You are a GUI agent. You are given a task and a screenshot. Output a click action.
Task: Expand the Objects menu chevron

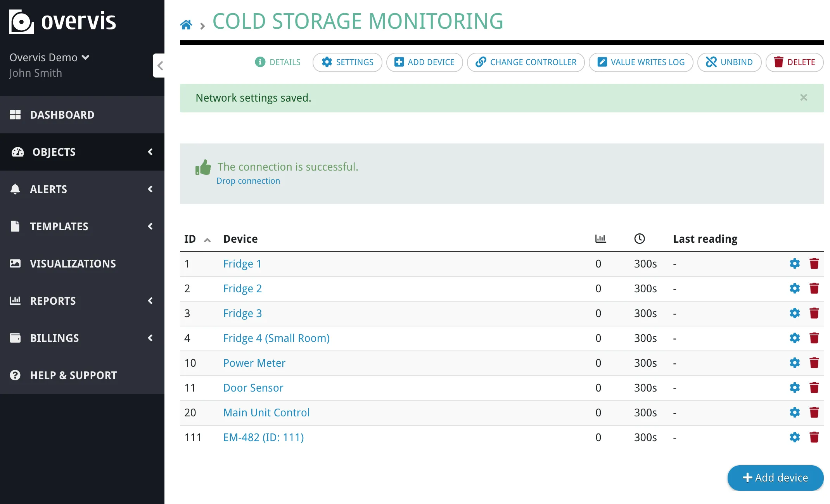tap(150, 152)
